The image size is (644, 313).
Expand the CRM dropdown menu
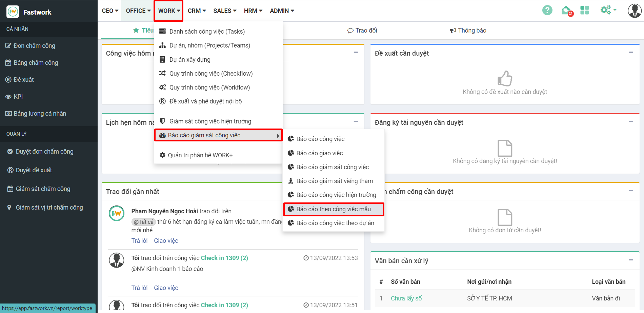click(197, 11)
